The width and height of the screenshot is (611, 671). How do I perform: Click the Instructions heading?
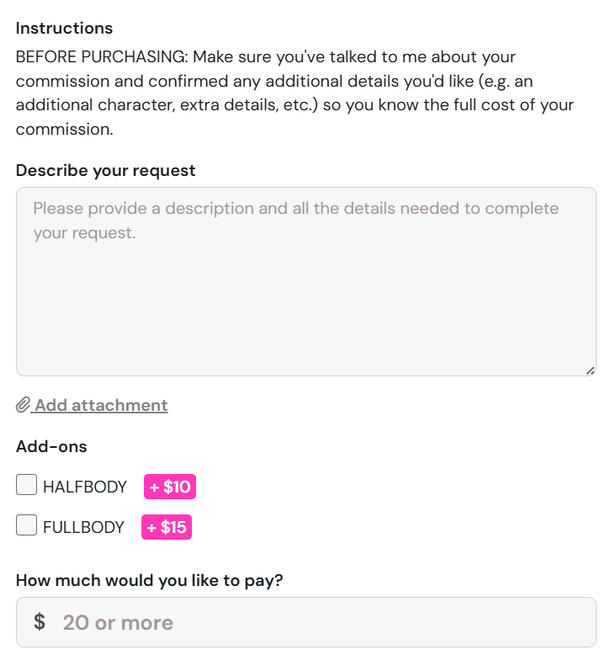[x=64, y=28]
